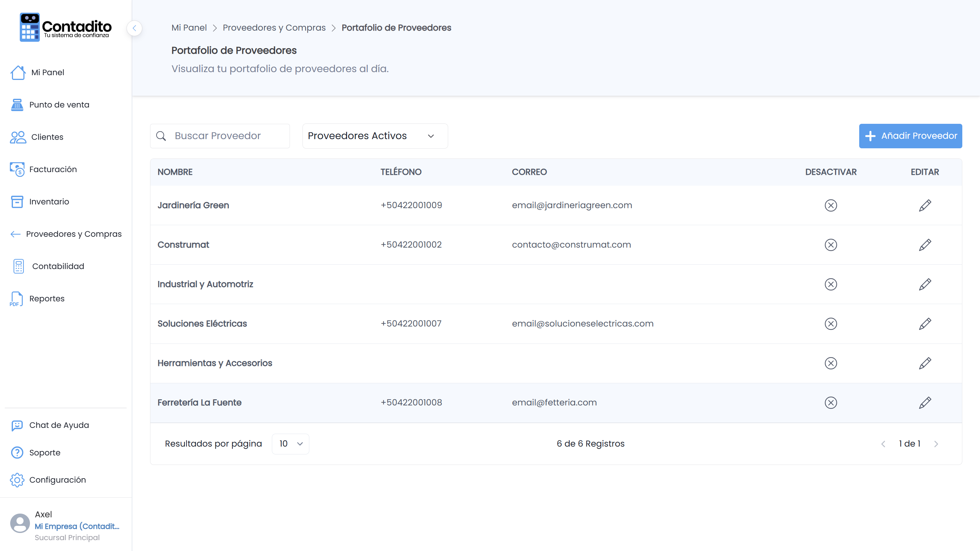The height and width of the screenshot is (551, 980).
Task: Deactivate the Jardinería Green supplier
Action: pos(831,205)
